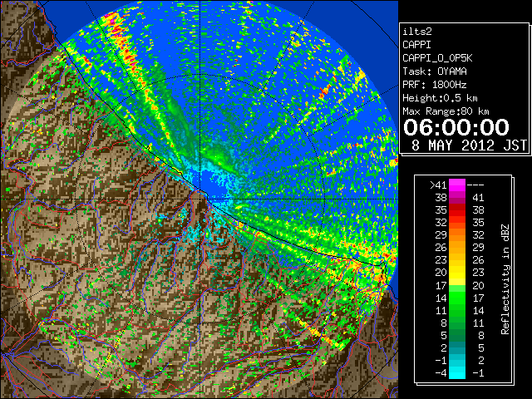Select the orange 29–32 dBZ swatch
This screenshot has width=532, height=399.
coord(457,234)
